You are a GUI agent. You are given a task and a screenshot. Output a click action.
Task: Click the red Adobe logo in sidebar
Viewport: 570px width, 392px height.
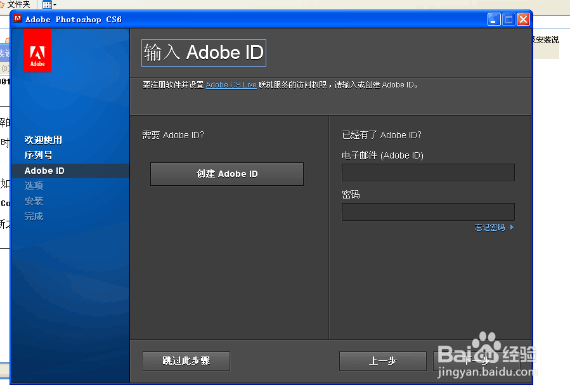pos(37,51)
